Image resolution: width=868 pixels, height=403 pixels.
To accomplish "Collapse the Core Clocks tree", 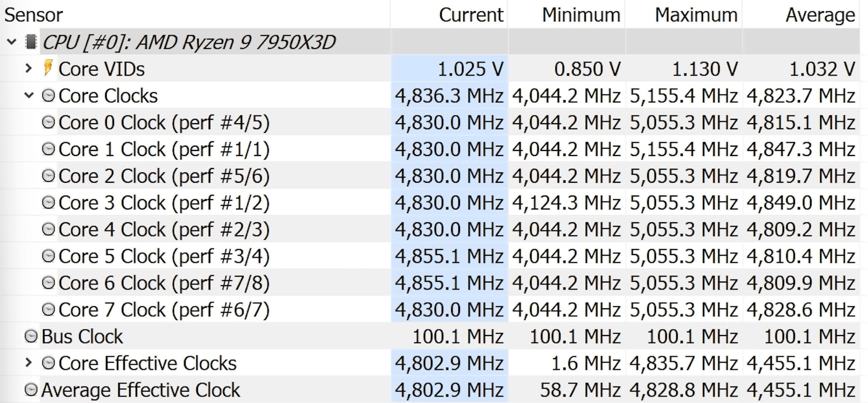I will [29, 96].
